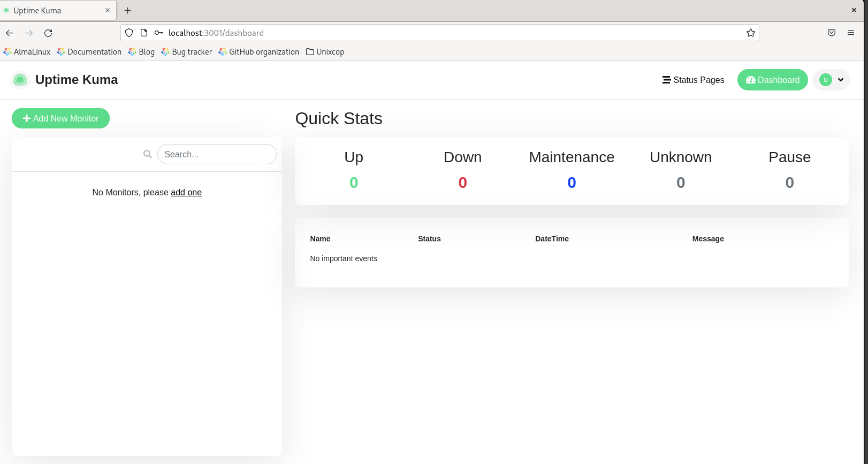Reload the current page

pos(48,33)
